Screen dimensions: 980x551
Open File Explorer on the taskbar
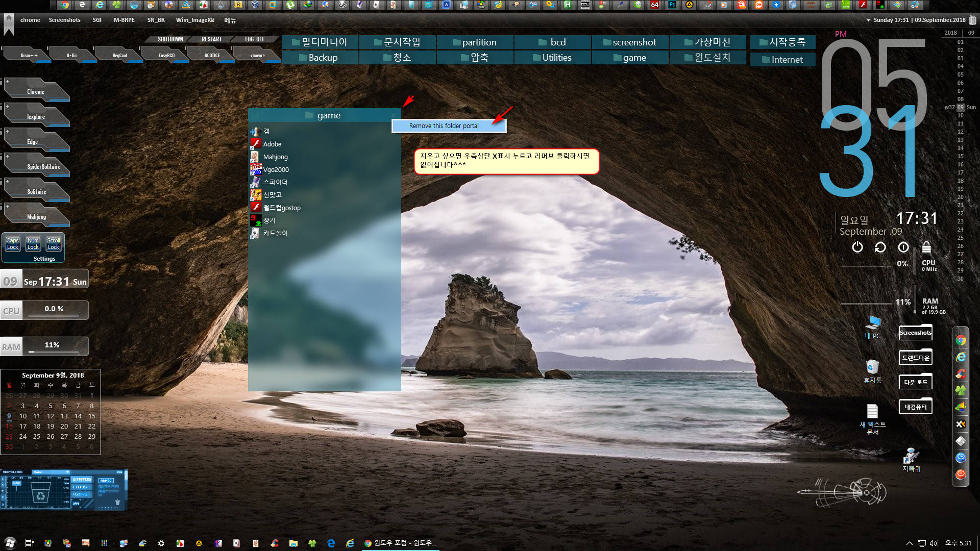pyautogui.click(x=293, y=543)
